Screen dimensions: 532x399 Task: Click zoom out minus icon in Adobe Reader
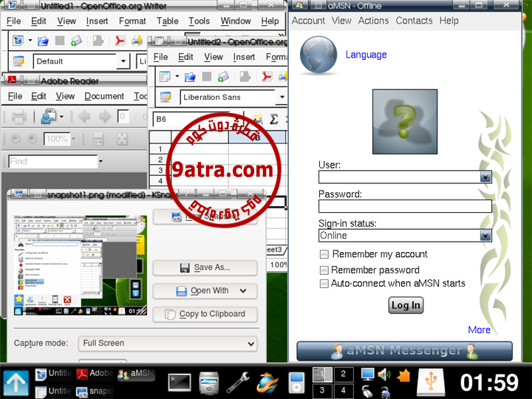click(x=16, y=139)
